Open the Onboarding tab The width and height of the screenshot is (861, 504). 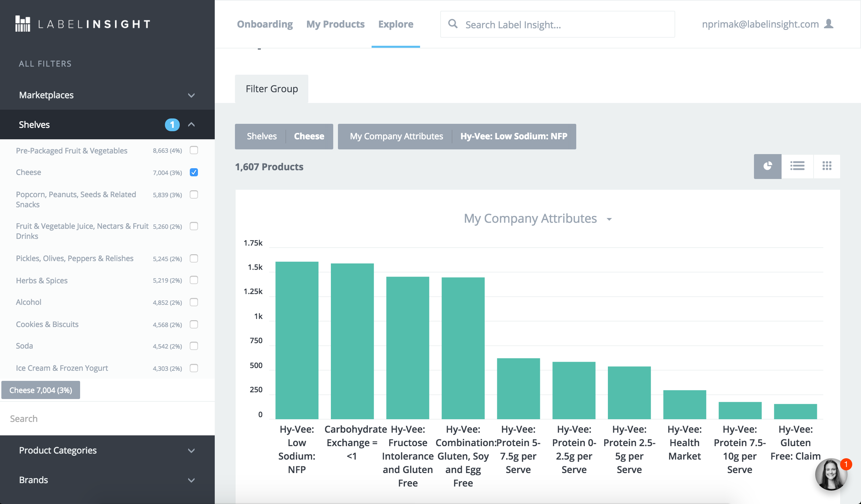tap(265, 24)
